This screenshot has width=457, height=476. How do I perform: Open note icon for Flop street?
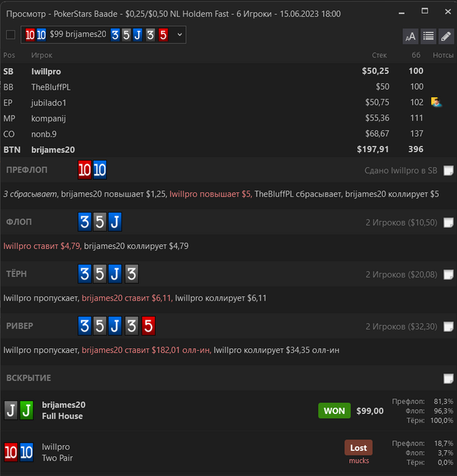[x=448, y=222]
